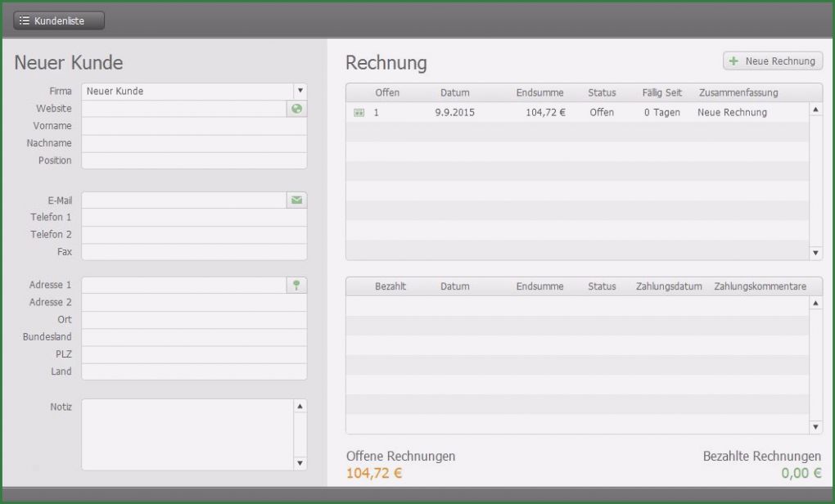This screenshot has height=504, width=835.
Task: Click inside the Notiz text box
Action: (x=187, y=434)
